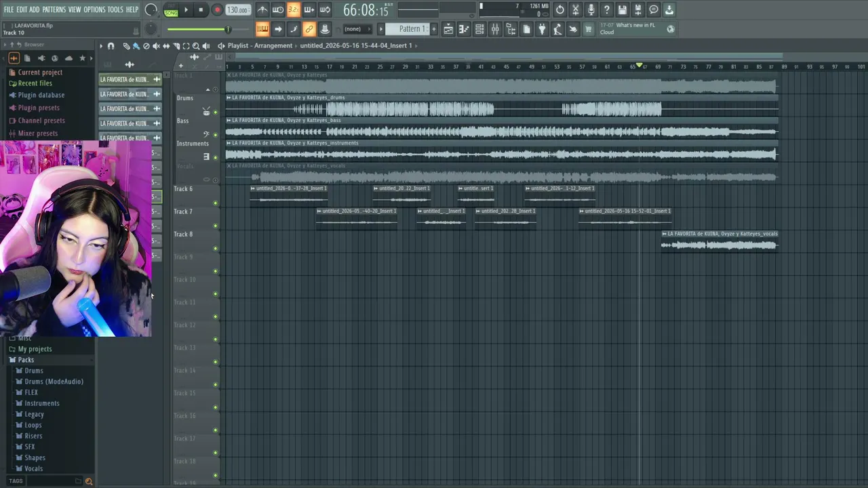Click the cloud tab icon in Browser
The width and height of the screenshot is (868, 488).
pyautogui.click(x=68, y=58)
